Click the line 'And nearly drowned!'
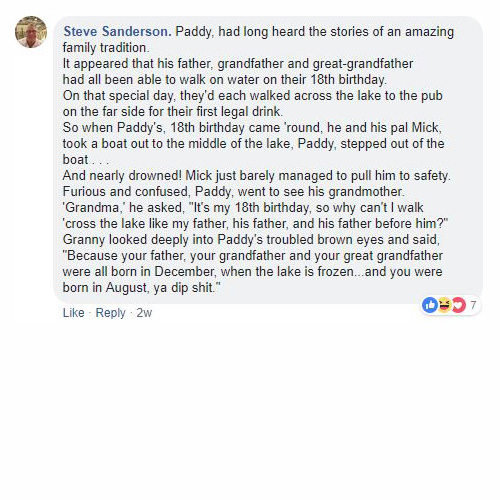Image resolution: width=500 pixels, height=500 pixels. [256, 176]
